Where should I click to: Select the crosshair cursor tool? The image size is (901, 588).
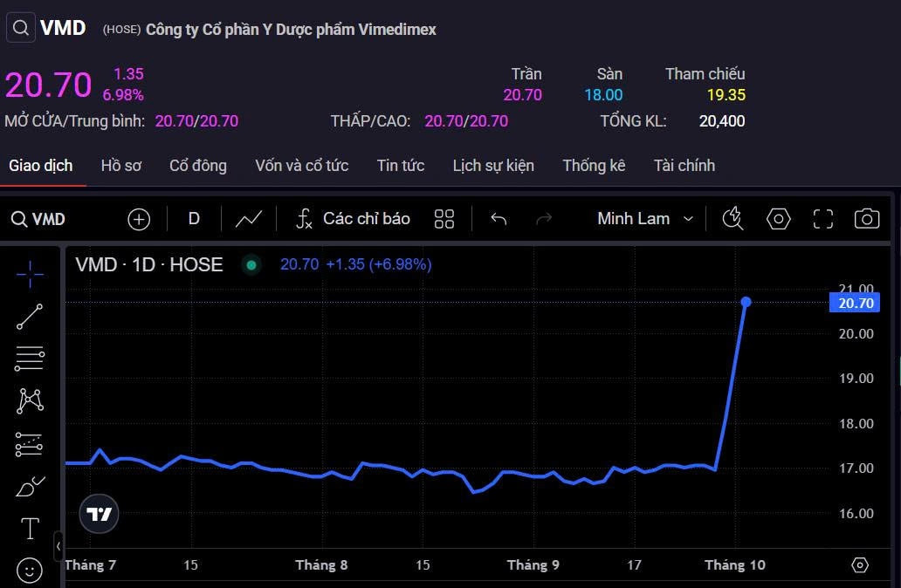pos(30,274)
